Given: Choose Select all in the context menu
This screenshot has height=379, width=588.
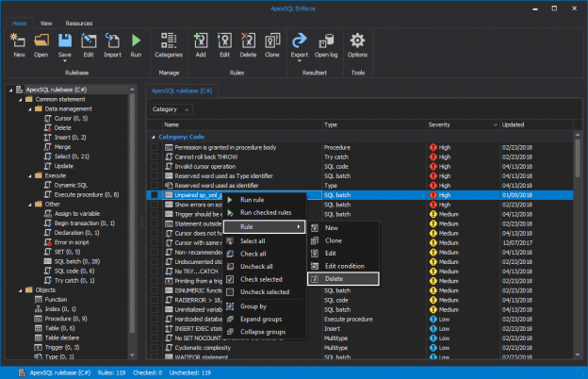Looking at the screenshot, I should tap(265, 241).
